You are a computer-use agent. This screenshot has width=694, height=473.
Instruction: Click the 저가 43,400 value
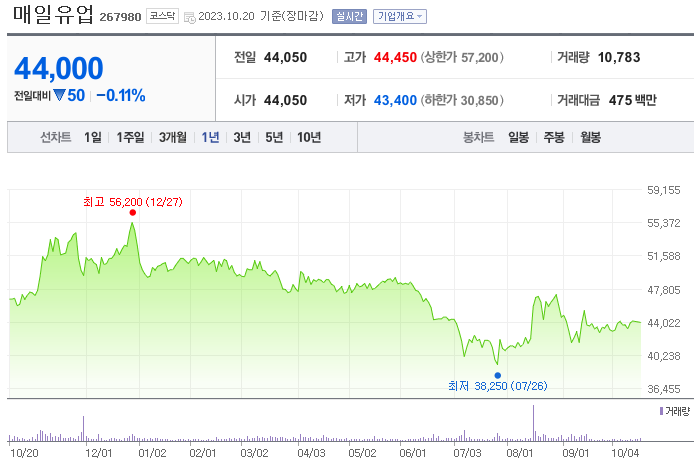click(395, 100)
